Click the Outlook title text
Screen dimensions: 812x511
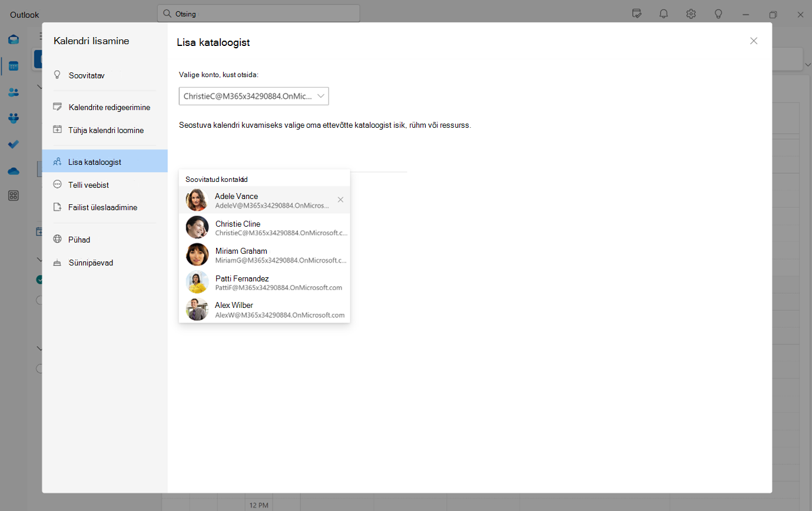[25, 14]
